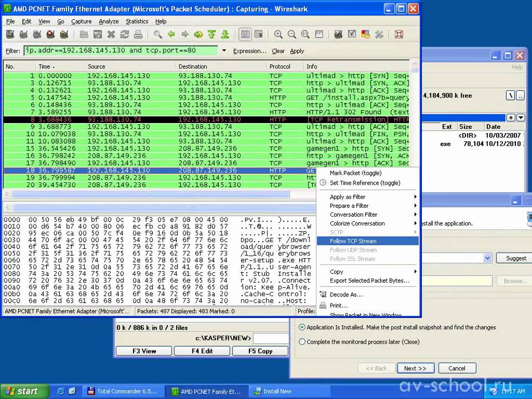This screenshot has height=399, width=532.
Task: Choose Set Time Reference (toggle)
Action: click(367, 183)
